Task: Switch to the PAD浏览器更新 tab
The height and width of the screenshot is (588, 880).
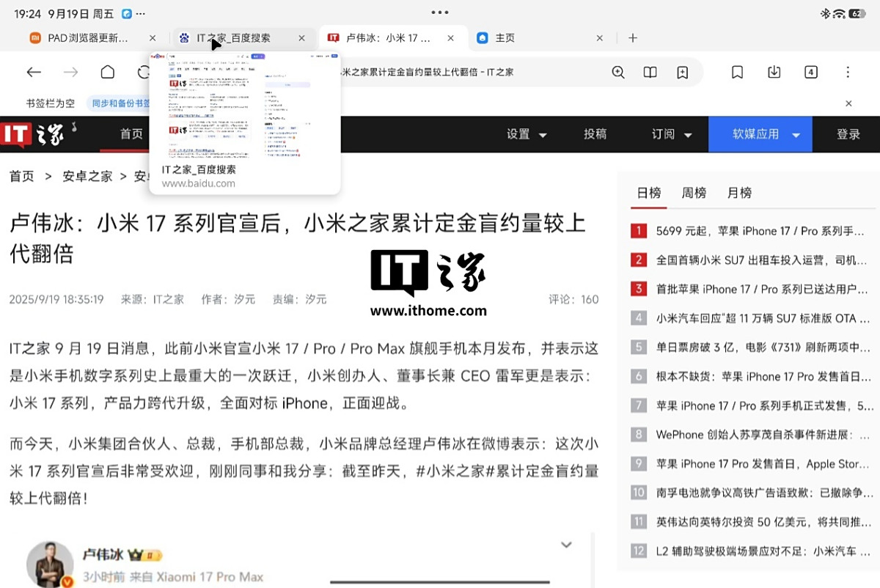Action: click(81, 38)
